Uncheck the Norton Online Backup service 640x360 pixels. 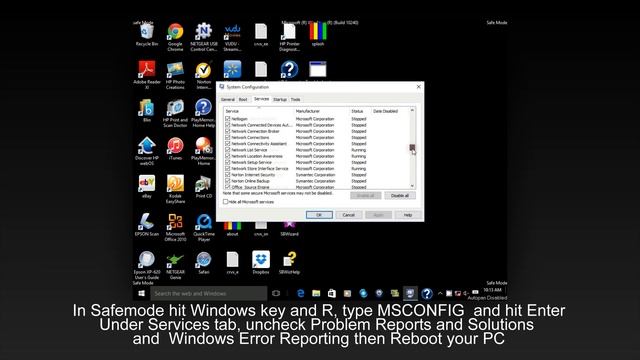coord(227,181)
